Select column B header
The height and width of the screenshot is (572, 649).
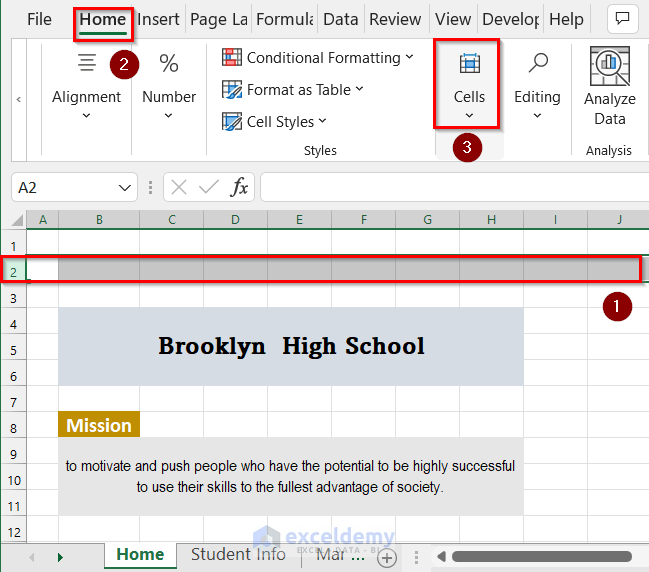point(99,220)
